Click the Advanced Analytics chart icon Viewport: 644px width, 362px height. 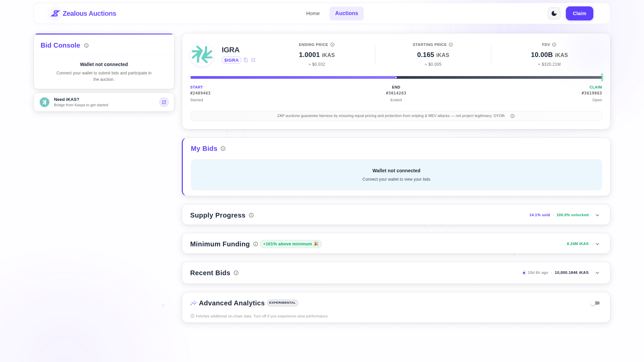pyautogui.click(x=194, y=303)
